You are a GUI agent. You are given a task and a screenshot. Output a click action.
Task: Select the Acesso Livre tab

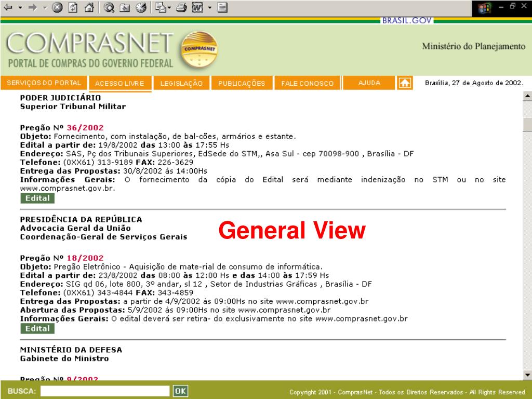(120, 84)
